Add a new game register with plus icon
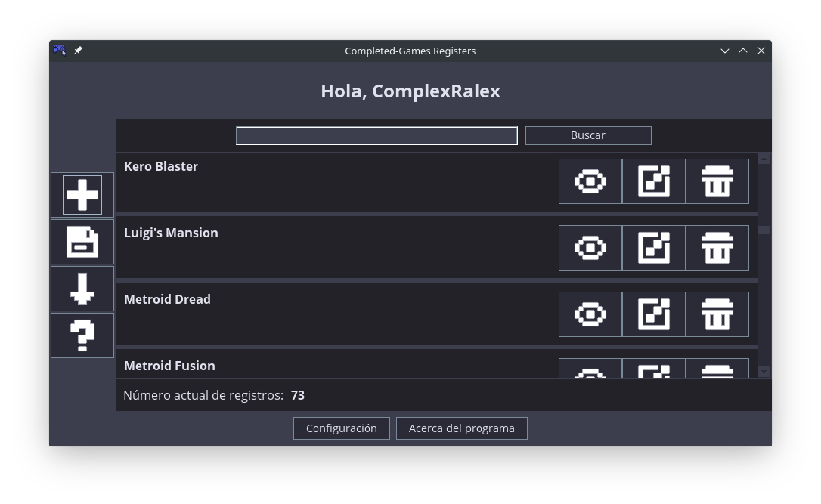The image size is (821, 504). (82, 195)
